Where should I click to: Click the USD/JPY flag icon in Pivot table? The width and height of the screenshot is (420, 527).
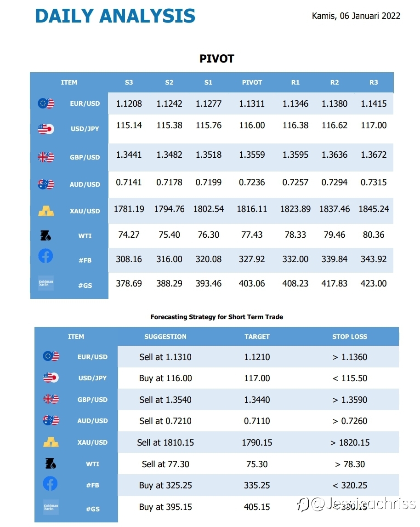click(46, 129)
